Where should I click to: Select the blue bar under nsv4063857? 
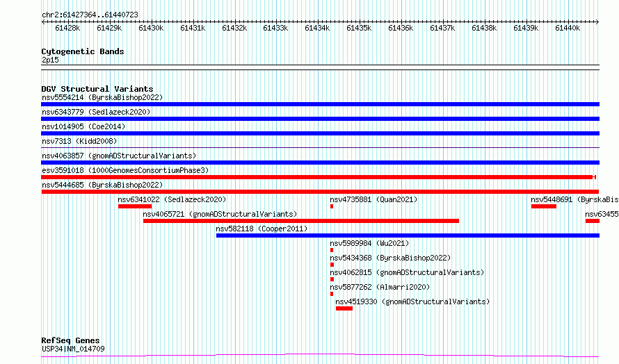320,163
